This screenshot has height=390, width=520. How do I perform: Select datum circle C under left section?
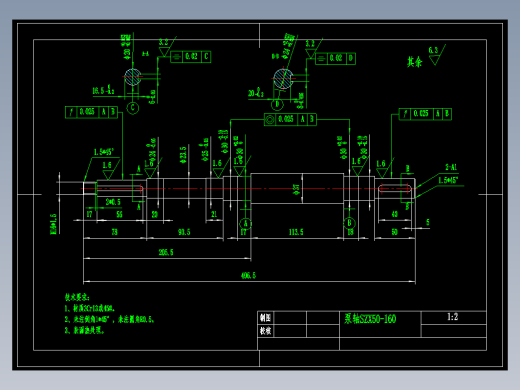click(x=133, y=108)
